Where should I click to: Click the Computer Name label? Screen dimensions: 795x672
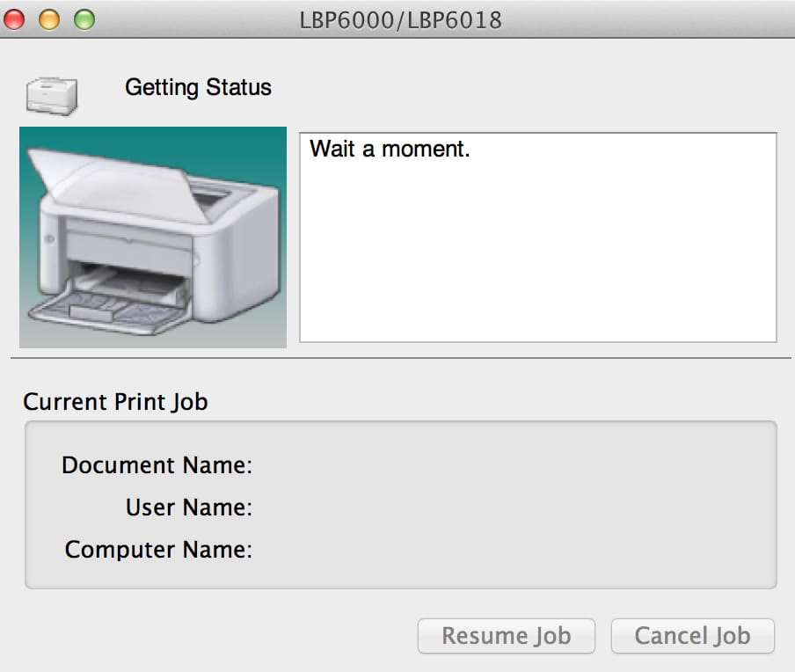click(x=158, y=550)
